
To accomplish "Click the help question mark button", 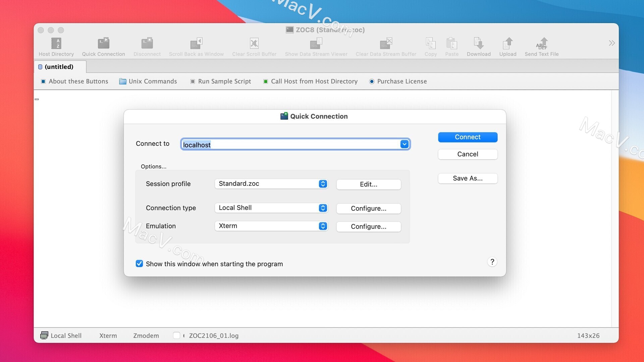I will 492,262.
